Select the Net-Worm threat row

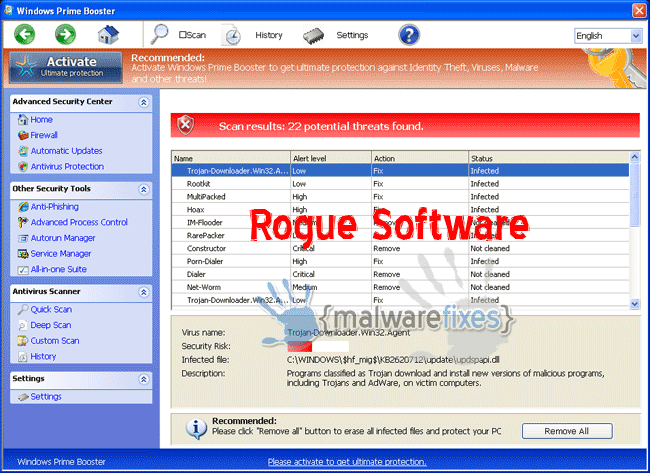(x=400, y=287)
